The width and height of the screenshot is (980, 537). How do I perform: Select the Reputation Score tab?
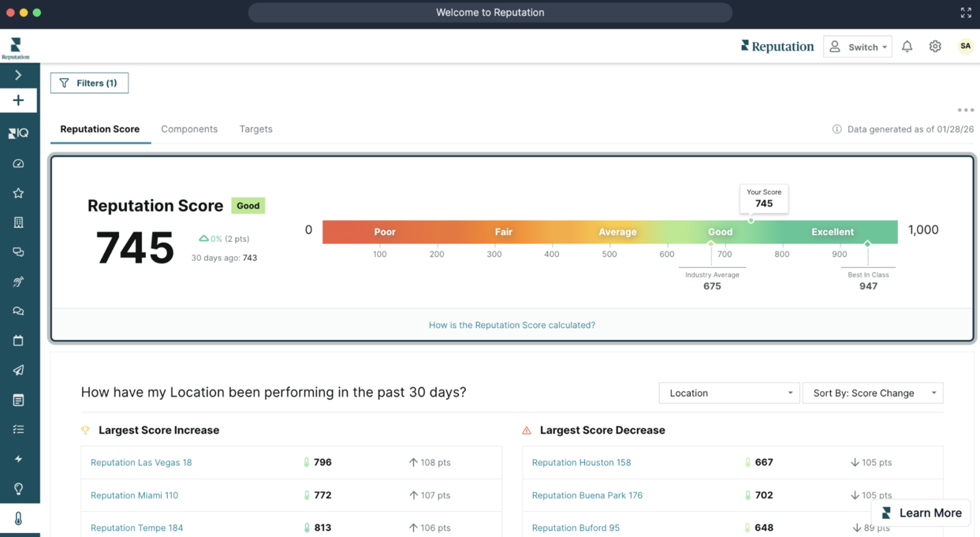click(x=100, y=129)
